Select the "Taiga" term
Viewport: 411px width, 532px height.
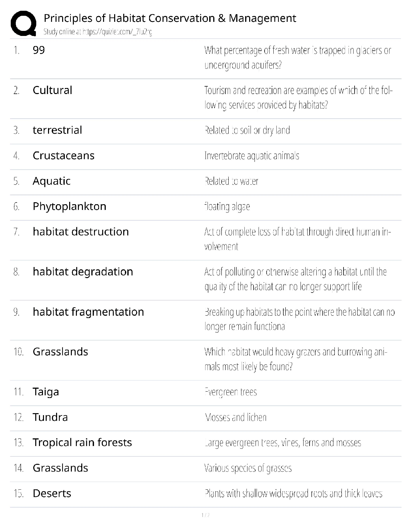coord(46,392)
